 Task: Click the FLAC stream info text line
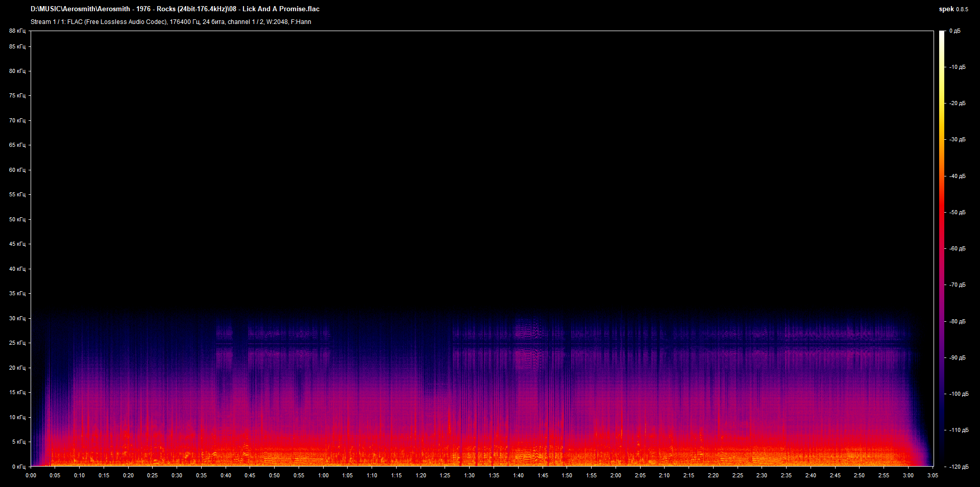tap(170, 22)
